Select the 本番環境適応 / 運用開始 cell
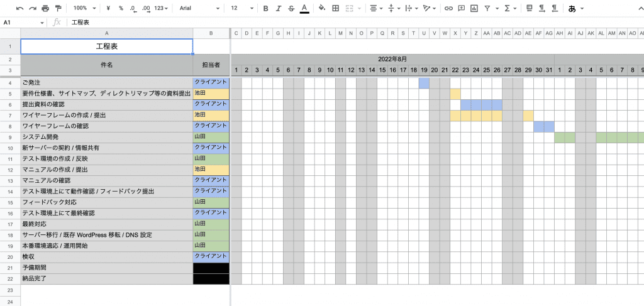Screen dimensions: 644x306 click(107, 246)
